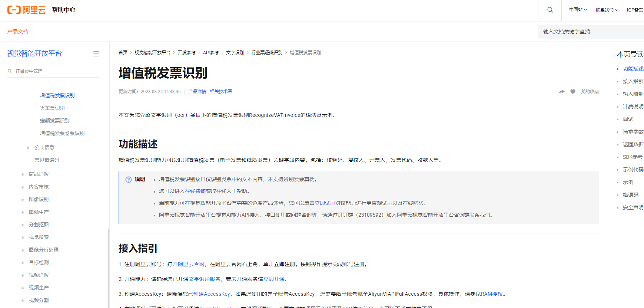644x308 pixels.
Task: Open the RAM授权 link
Action: (492, 294)
